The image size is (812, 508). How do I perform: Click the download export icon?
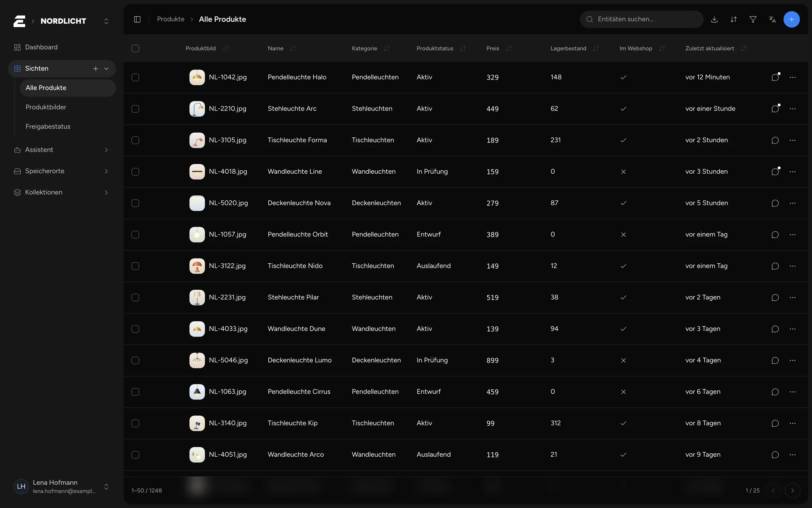[714, 19]
